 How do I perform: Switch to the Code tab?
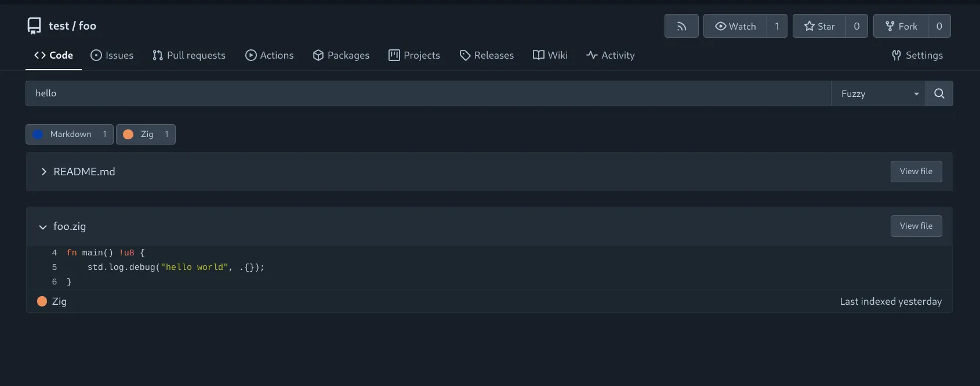click(53, 55)
